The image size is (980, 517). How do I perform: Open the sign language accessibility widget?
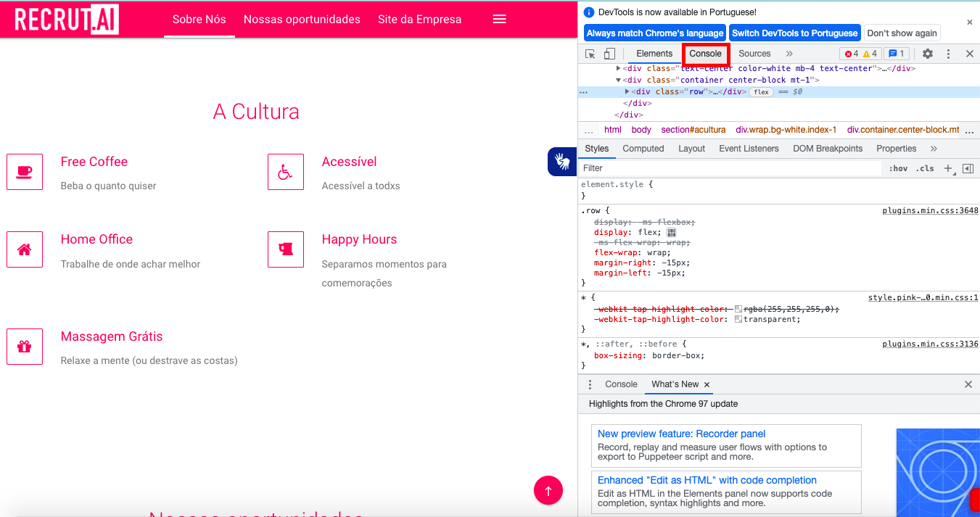coord(561,161)
